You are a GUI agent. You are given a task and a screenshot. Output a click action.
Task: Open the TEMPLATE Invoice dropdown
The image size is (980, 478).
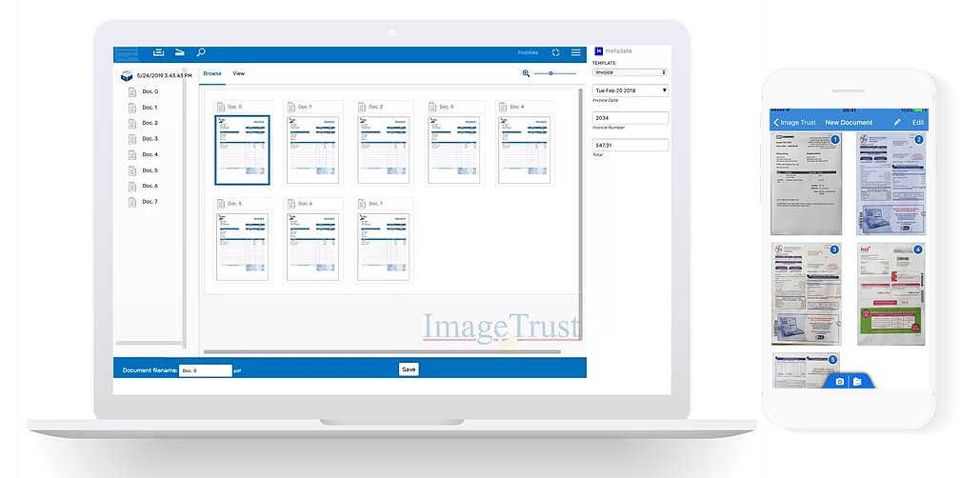630,72
